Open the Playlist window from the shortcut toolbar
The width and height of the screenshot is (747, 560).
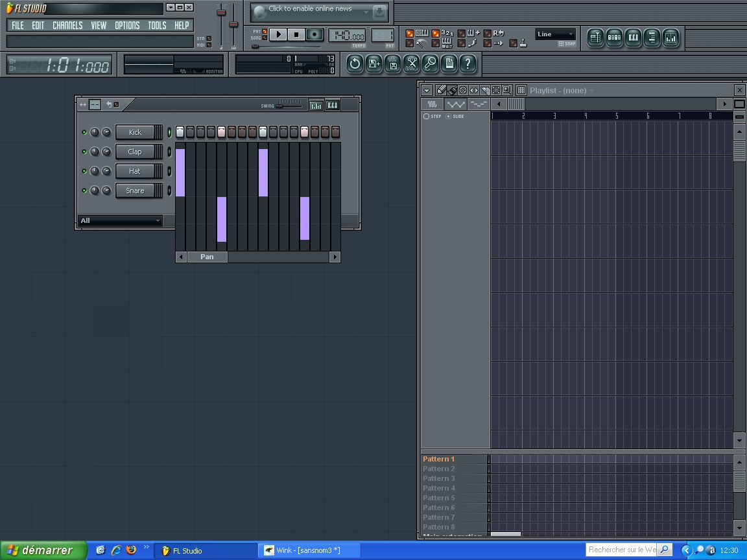pyautogui.click(x=595, y=38)
